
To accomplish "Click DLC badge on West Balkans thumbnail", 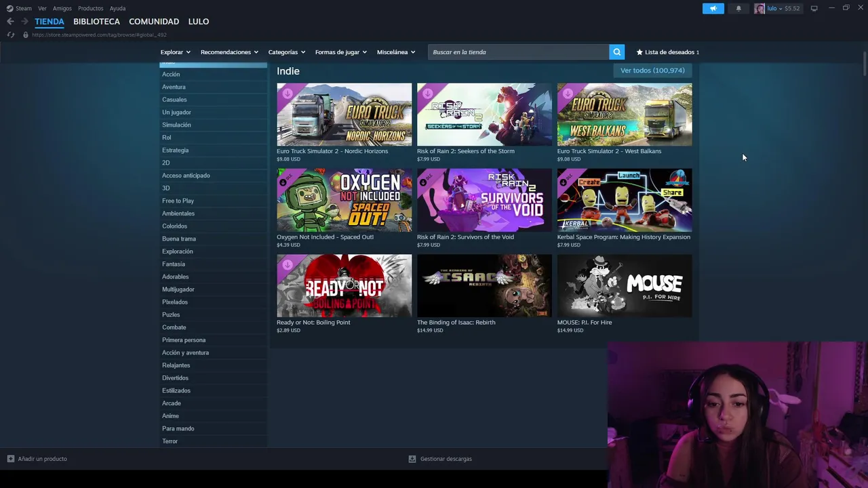I will coord(568,93).
